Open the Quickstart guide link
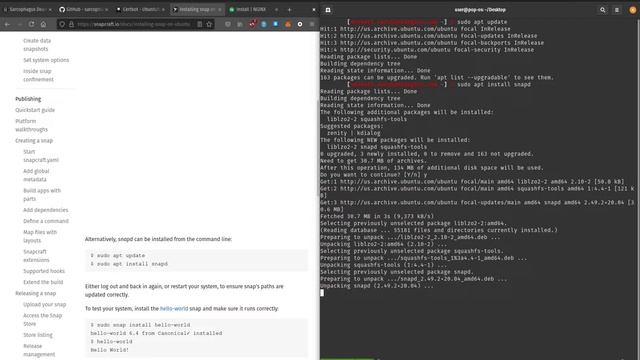Image resolution: width=640 pixels, height=360 pixels. (35, 110)
